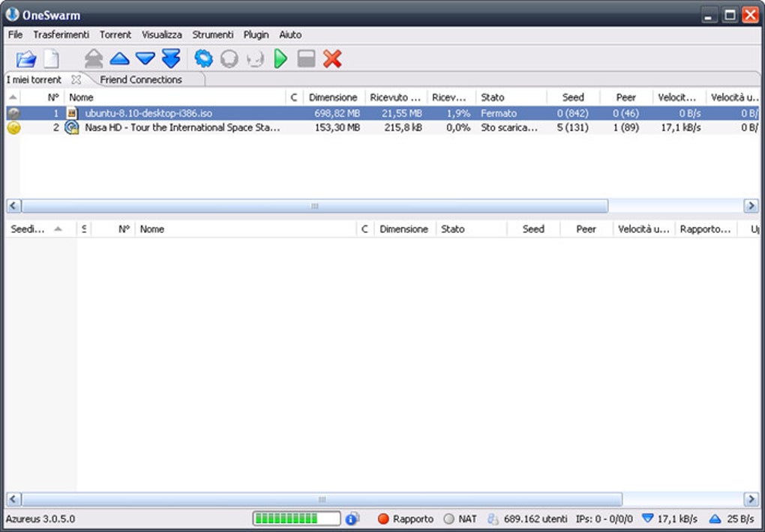
Task: Click 689.162 utenti in status bar
Action: click(535, 519)
